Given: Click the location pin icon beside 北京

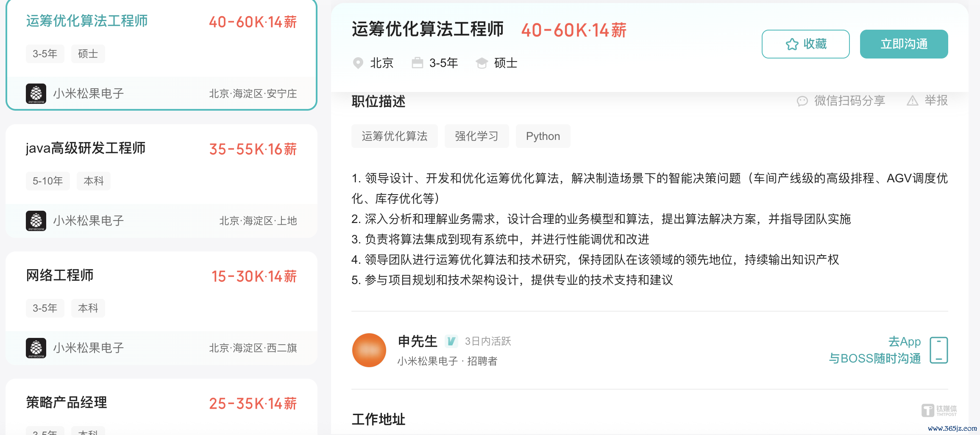Looking at the screenshot, I should point(358,63).
